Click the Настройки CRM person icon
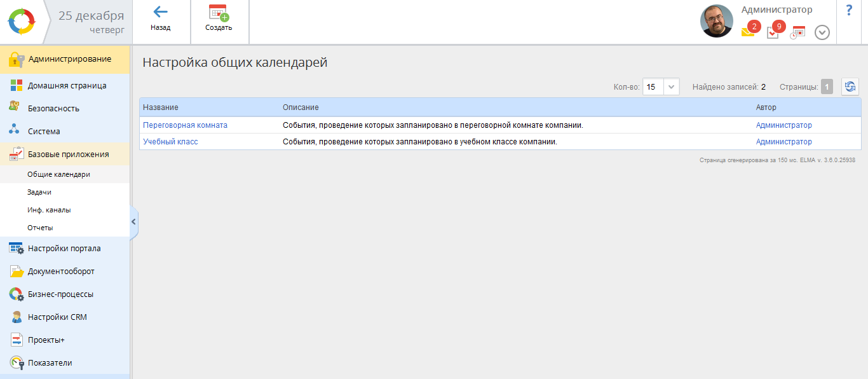Image resolution: width=868 pixels, height=379 pixels. click(17, 317)
